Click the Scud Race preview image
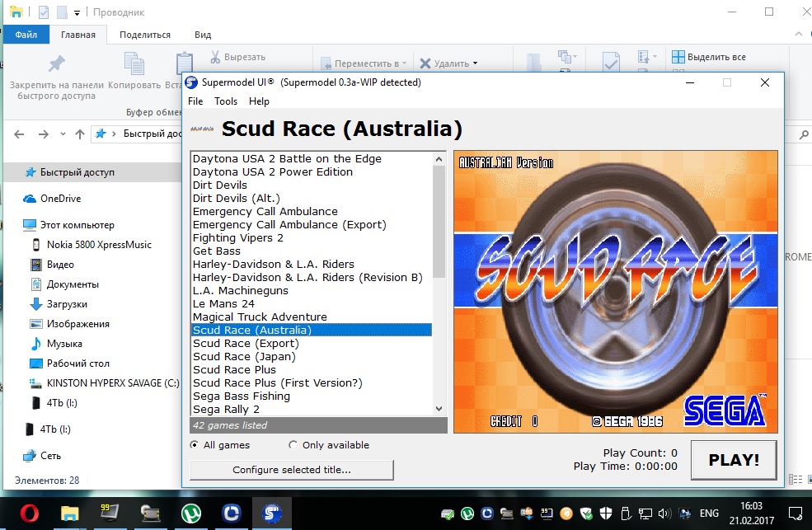 [x=616, y=292]
